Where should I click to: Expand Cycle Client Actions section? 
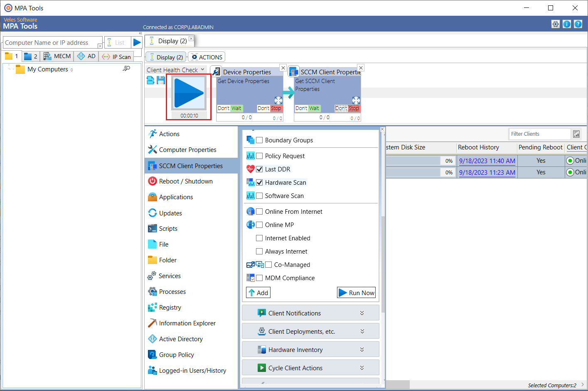pyautogui.click(x=310, y=368)
